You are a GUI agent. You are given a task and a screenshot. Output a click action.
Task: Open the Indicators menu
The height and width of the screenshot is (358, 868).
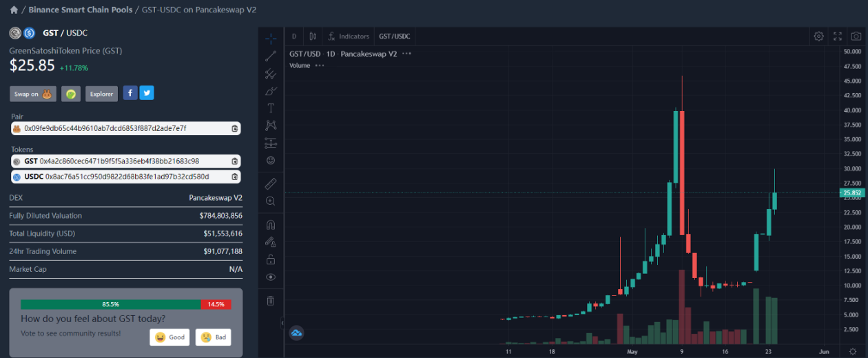[349, 37]
